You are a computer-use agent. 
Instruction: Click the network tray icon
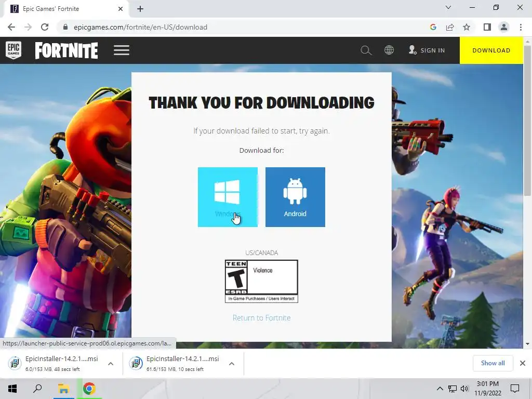pyautogui.click(x=453, y=389)
